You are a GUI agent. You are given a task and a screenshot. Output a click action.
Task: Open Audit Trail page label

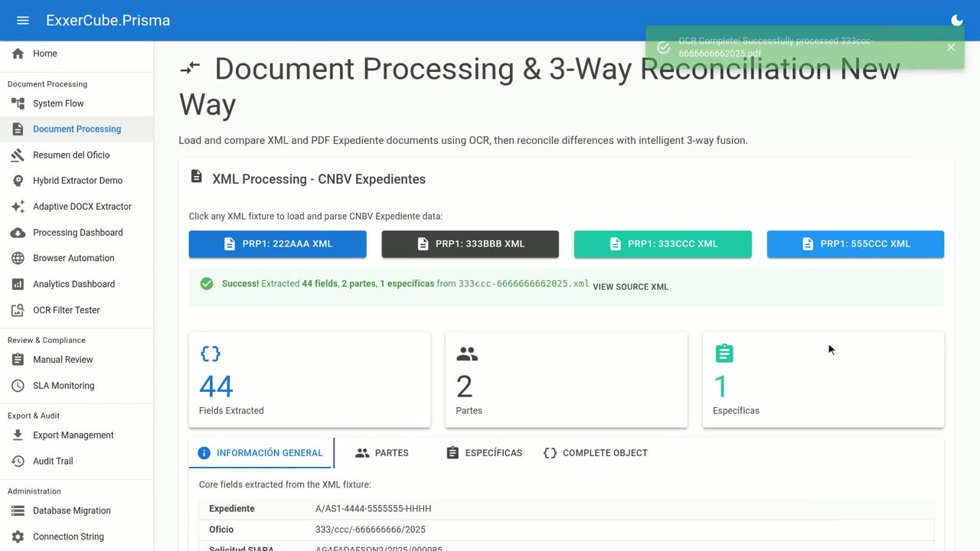coord(53,461)
